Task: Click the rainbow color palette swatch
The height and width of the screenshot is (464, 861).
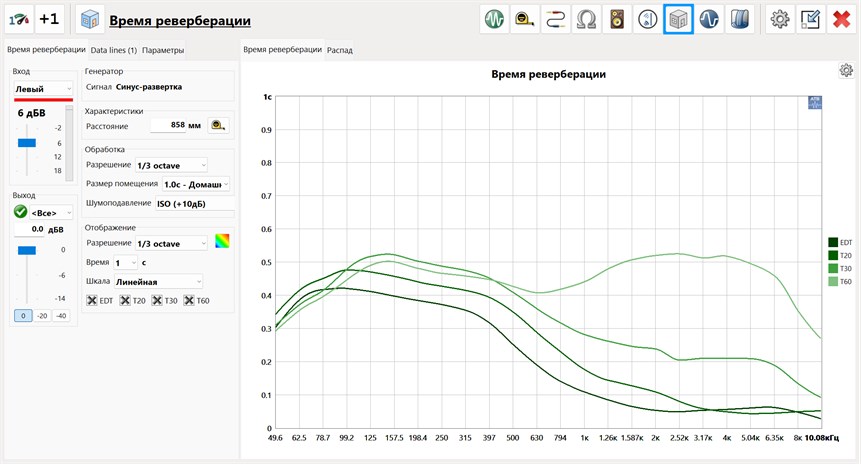Action: [x=222, y=242]
